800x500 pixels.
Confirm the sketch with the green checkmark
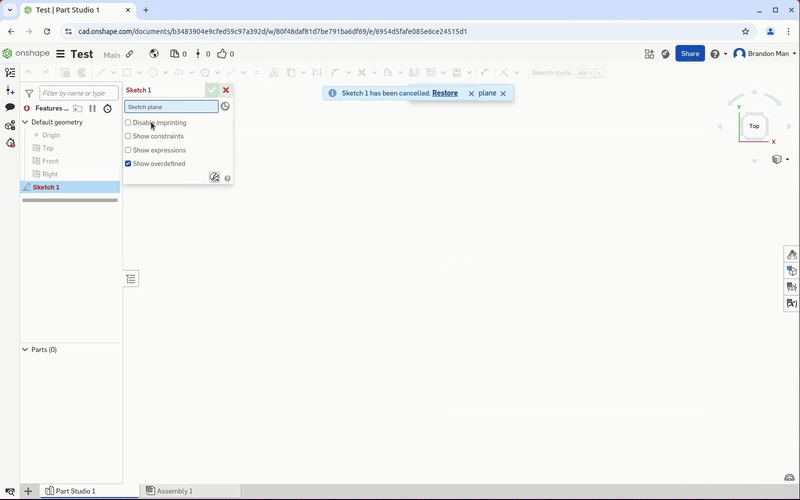212,90
